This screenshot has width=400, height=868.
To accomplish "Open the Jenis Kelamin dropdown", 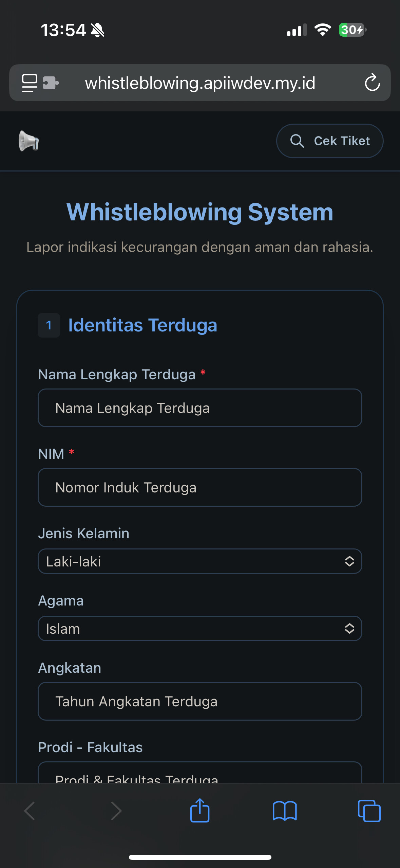I will [x=200, y=561].
